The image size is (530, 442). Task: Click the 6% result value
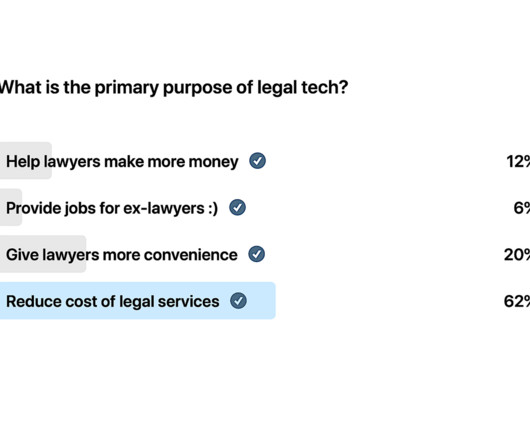pos(522,208)
